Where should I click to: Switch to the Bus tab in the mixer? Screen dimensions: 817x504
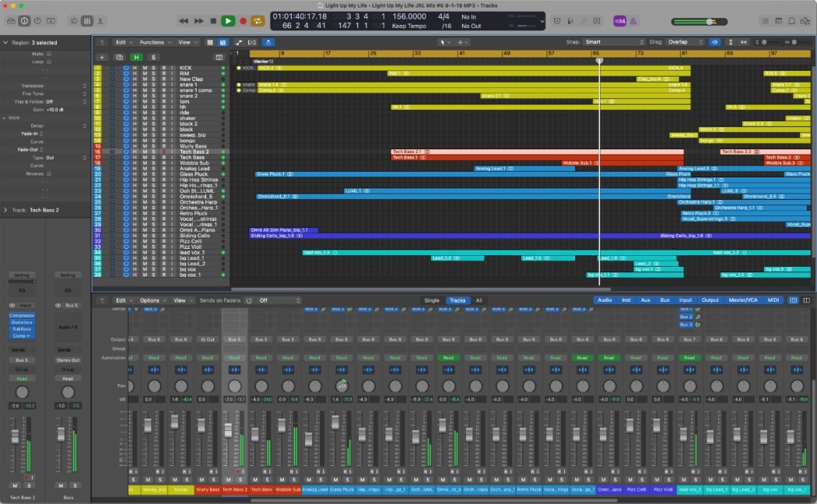(x=665, y=299)
